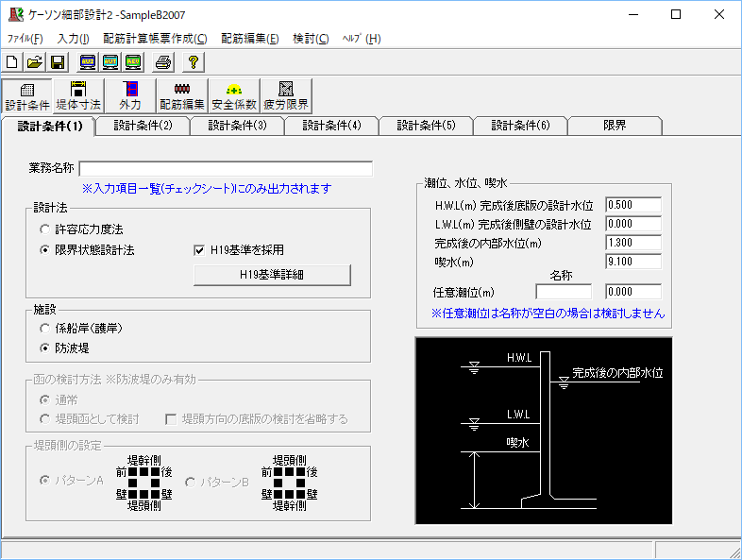Click the 任意潮位 名称 name field
This screenshot has width=742, height=560.
[x=564, y=292]
